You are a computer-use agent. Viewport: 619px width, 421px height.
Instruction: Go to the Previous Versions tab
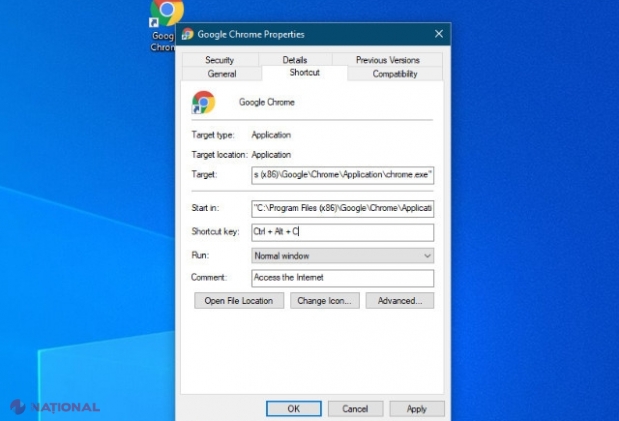pos(388,60)
